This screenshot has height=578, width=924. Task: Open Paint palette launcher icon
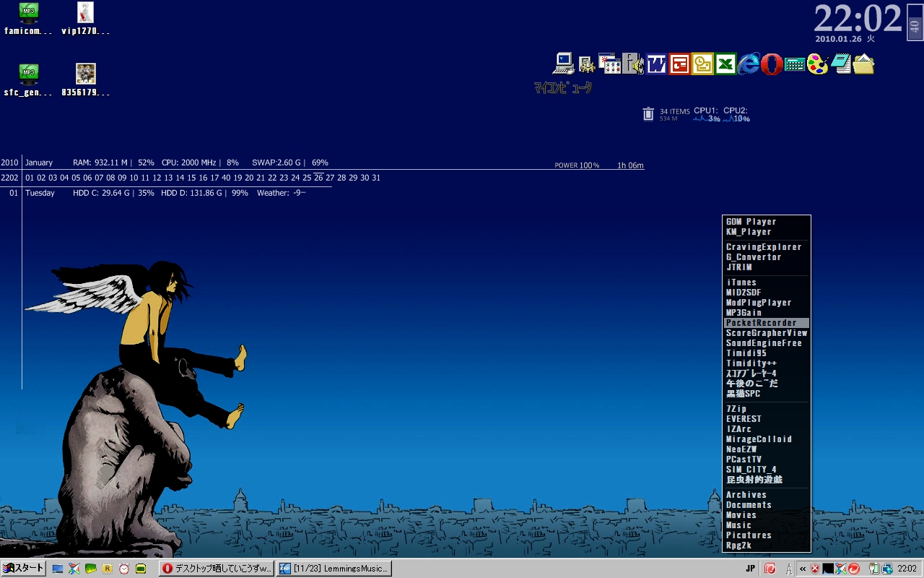[818, 64]
